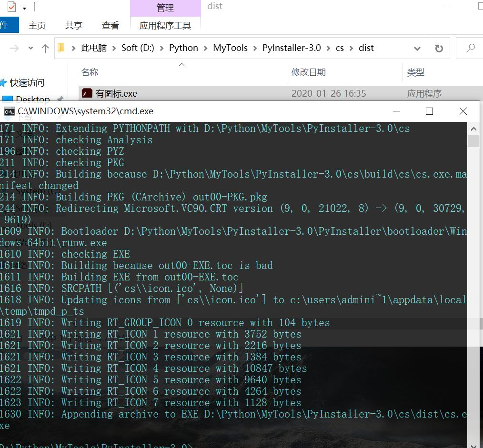Click the quick access properties checkmark icon
483x448 pixels.
(x=12, y=7)
